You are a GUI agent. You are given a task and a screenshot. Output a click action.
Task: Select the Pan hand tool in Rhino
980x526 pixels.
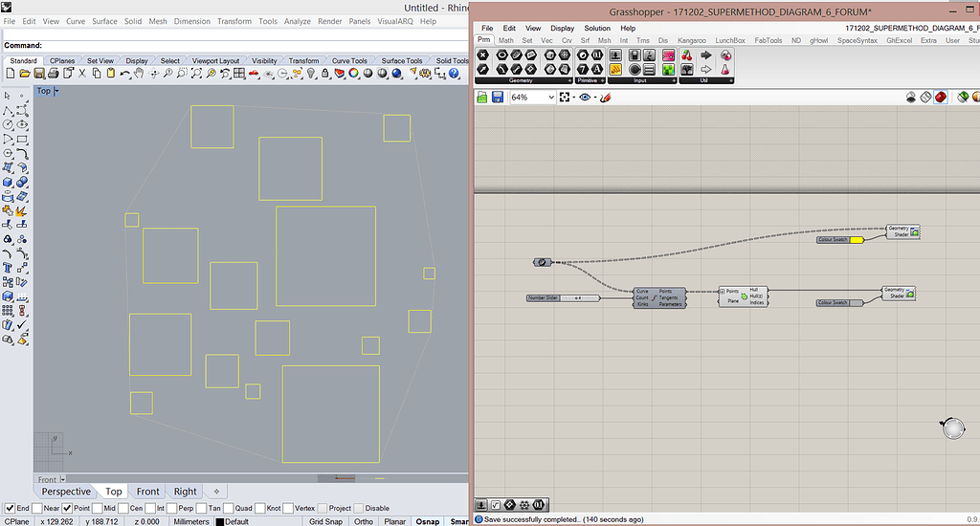(139, 74)
